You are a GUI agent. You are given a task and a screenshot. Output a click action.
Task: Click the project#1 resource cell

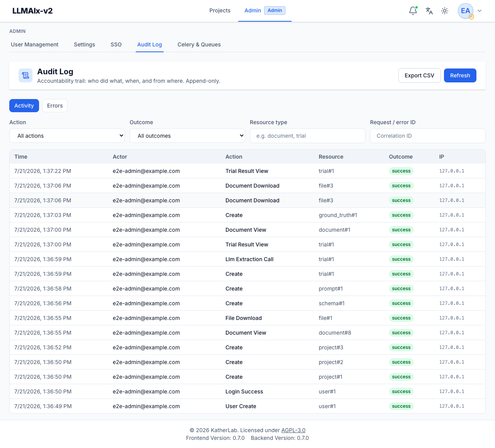point(331,377)
